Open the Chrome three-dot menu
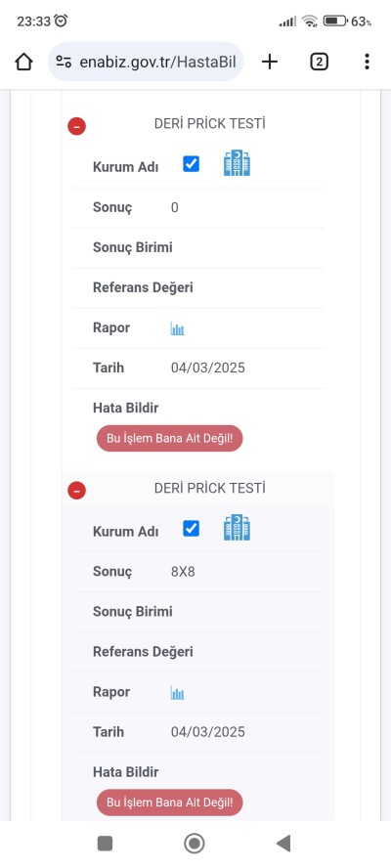 tap(367, 62)
